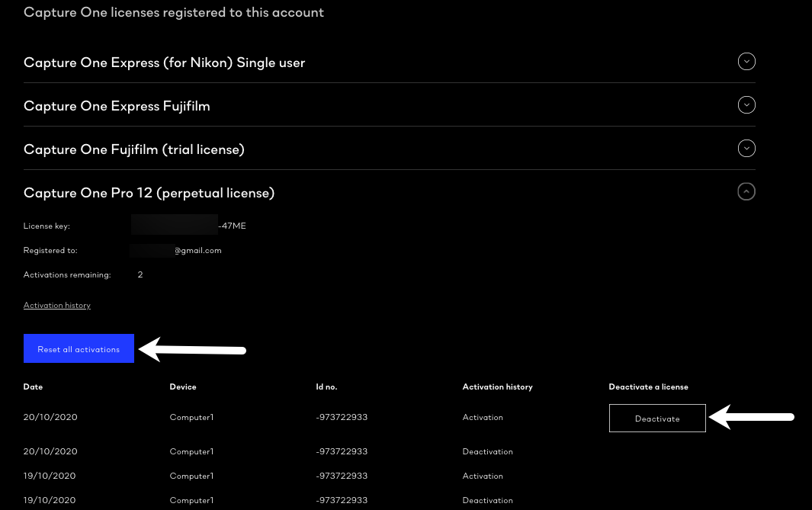Open the Activation history link
The height and width of the screenshot is (510, 812).
click(x=57, y=306)
